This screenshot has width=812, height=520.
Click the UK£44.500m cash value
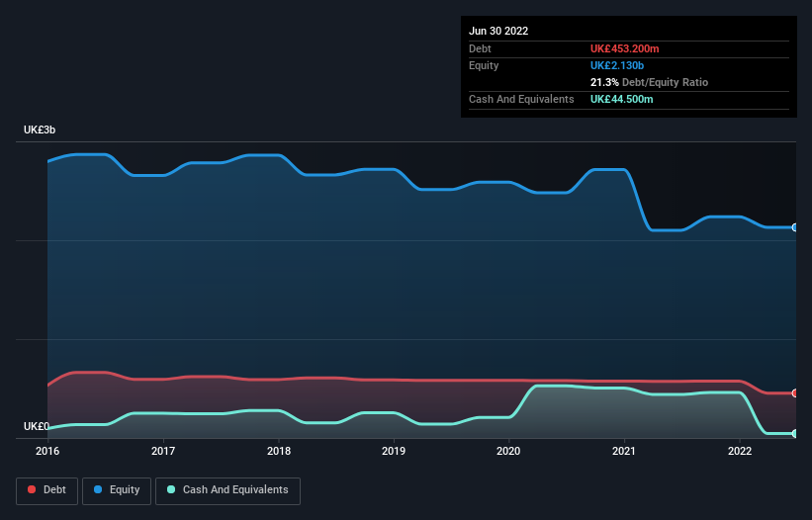(621, 99)
